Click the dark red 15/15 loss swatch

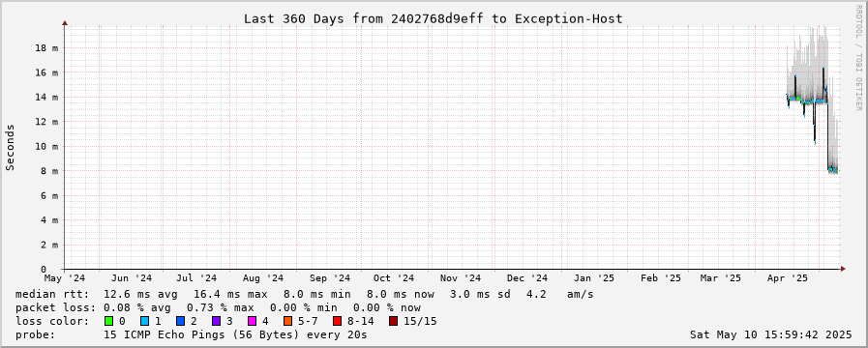click(x=393, y=321)
